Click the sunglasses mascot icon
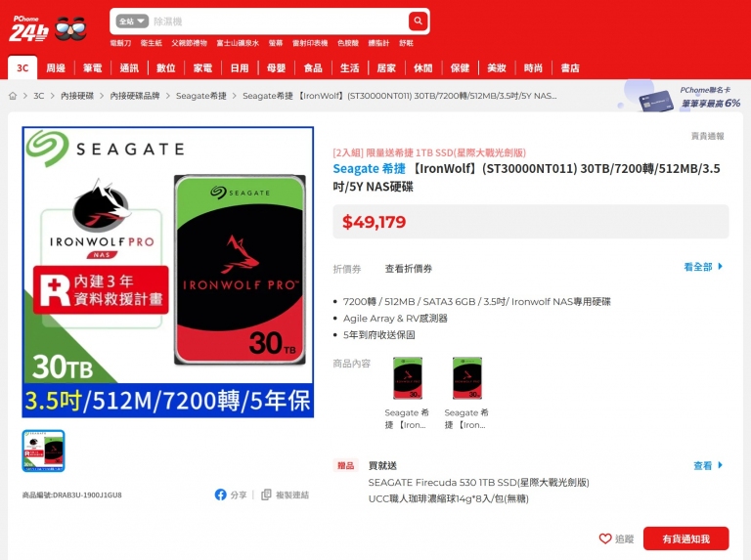 [70, 28]
